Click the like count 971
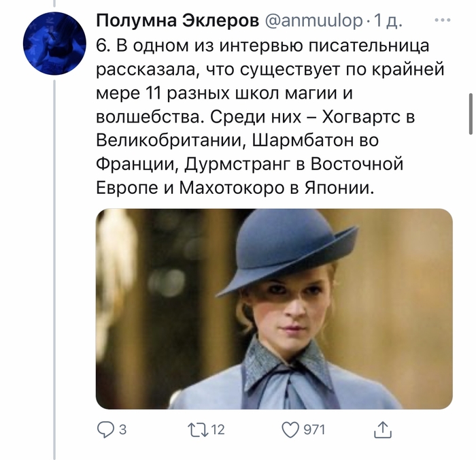The height and width of the screenshot is (460, 476). coord(314,430)
